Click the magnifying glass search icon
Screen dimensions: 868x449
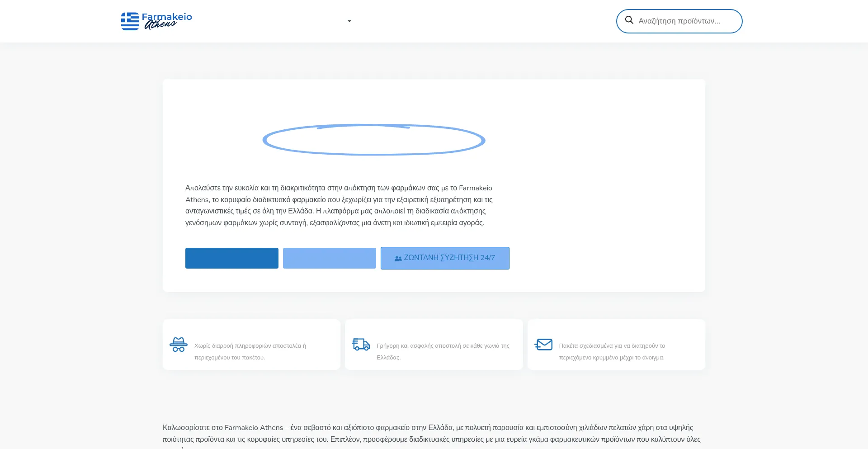point(629,20)
